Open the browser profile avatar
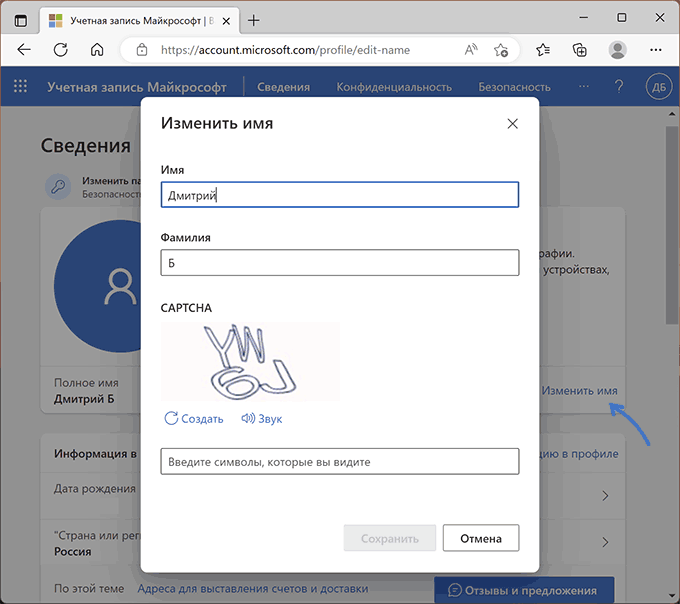The height and width of the screenshot is (604, 680). [x=618, y=50]
